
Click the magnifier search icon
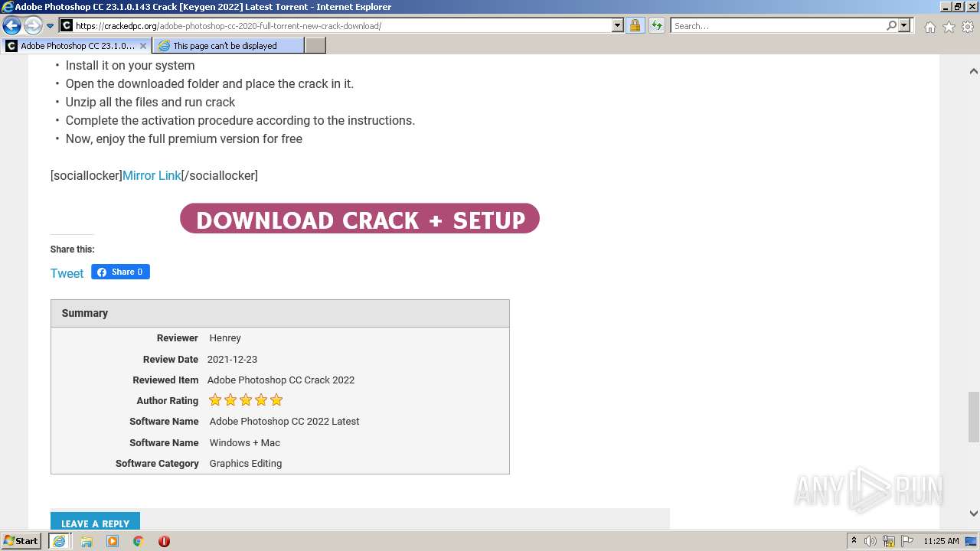pyautogui.click(x=891, y=26)
